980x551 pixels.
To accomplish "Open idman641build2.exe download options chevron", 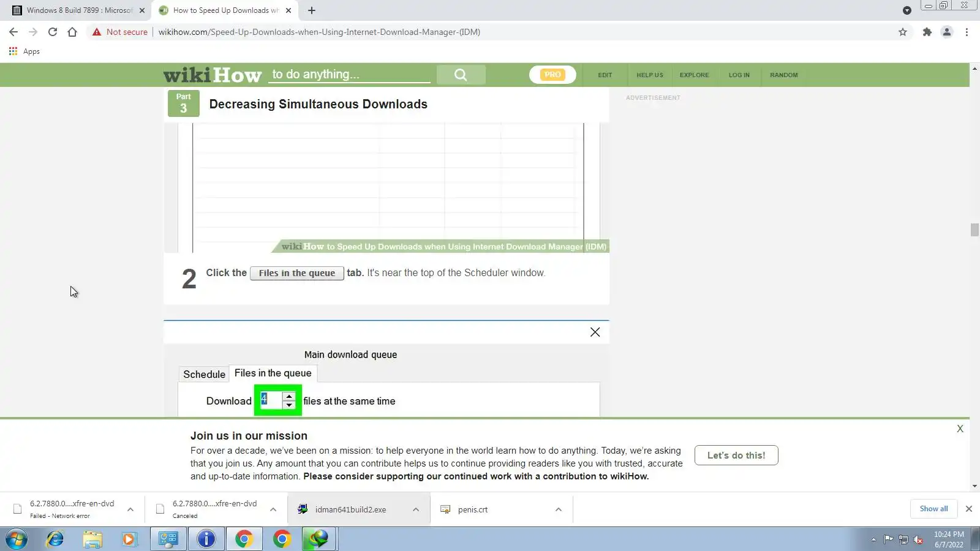I will pos(416,509).
